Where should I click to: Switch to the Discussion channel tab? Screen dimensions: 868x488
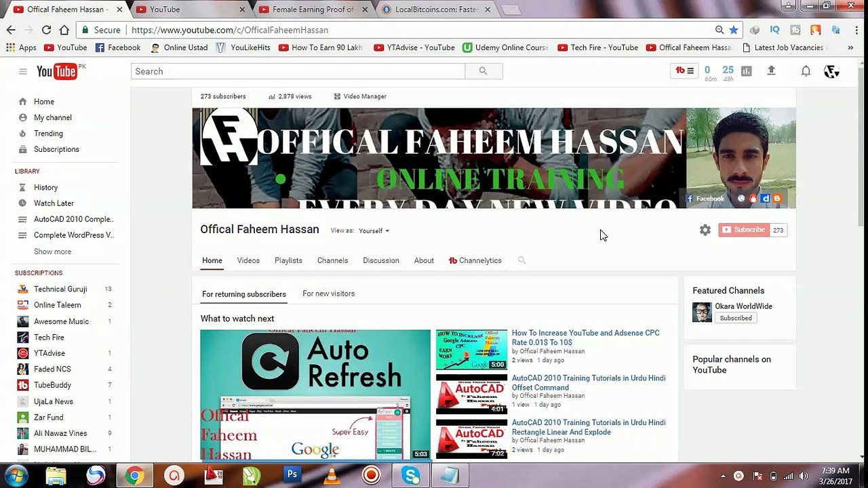pyautogui.click(x=381, y=260)
